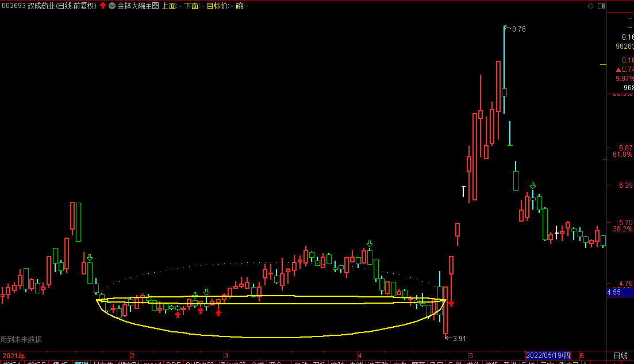Click the 6.29 price axis label
Viewport: 634px width, 364px height.
tap(625, 185)
